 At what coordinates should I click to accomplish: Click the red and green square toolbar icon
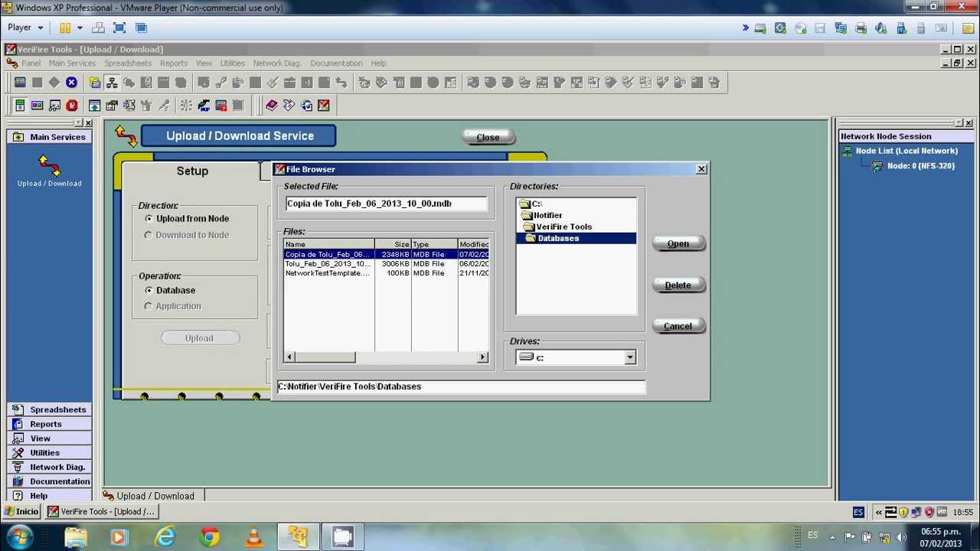324,106
